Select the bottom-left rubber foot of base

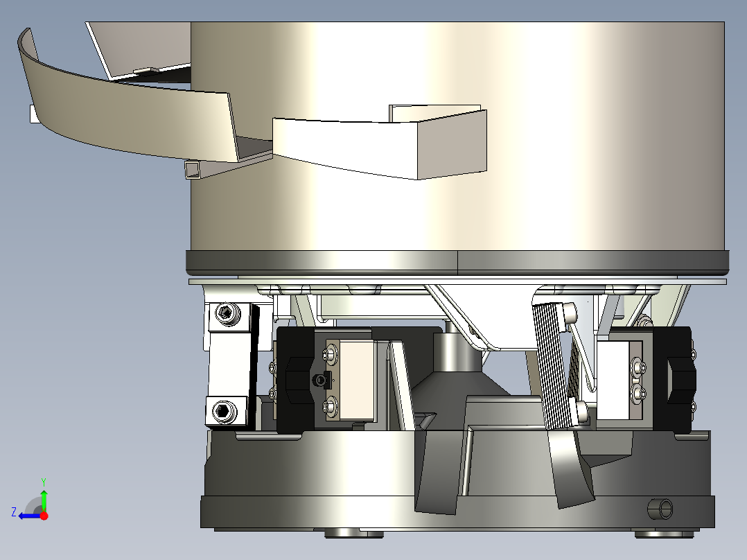[x=354, y=534]
